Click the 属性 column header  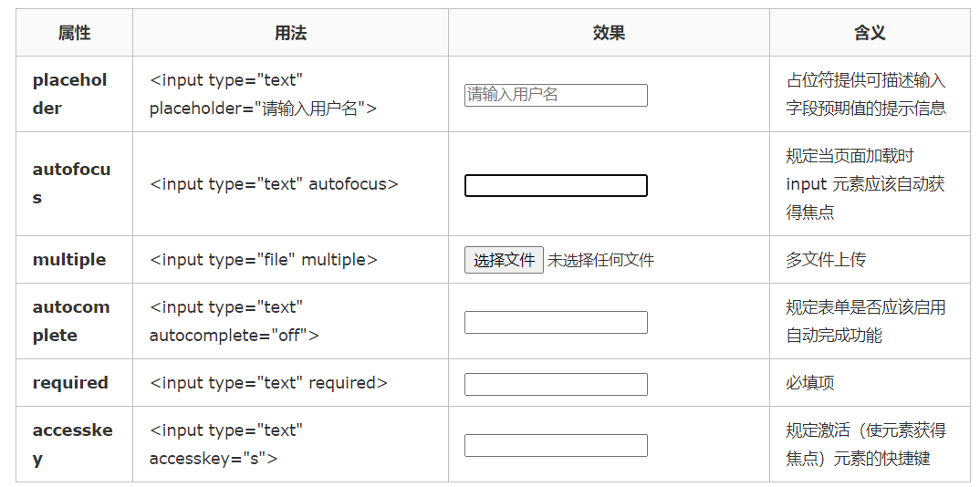(74, 33)
